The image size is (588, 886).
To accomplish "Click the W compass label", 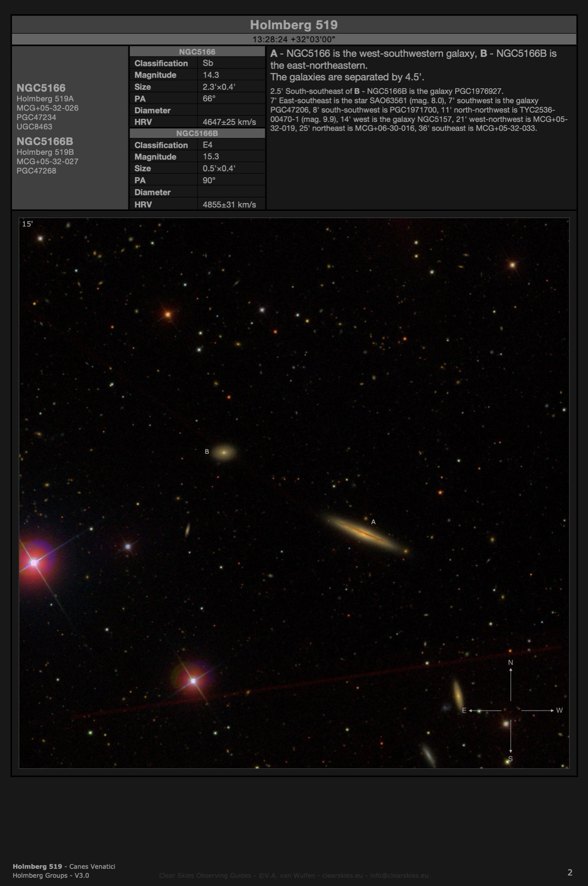I will [559, 710].
